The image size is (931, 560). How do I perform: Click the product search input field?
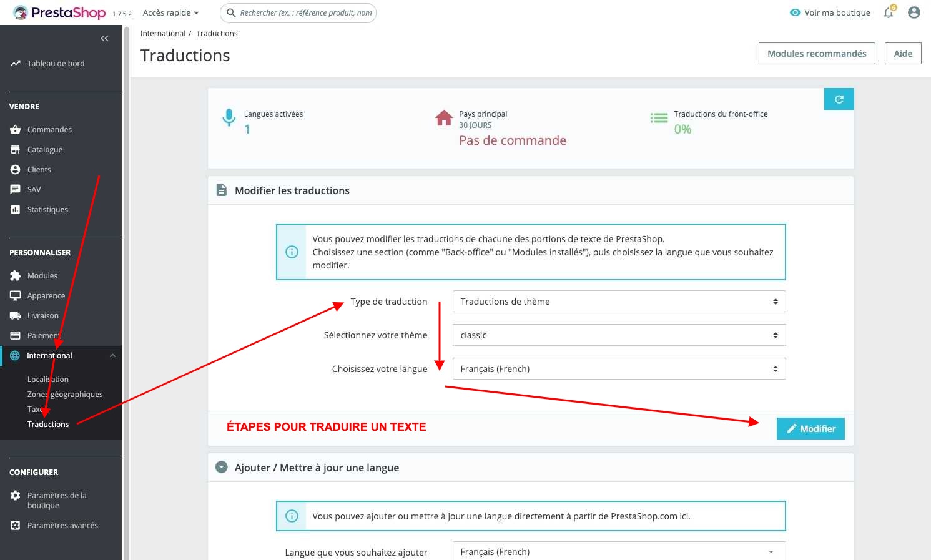click(305, 13)
